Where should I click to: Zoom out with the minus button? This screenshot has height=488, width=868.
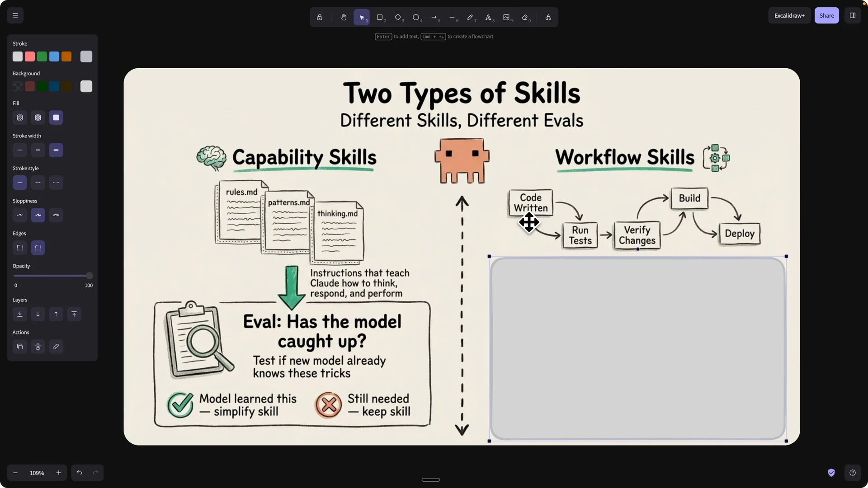pos(15,473)
